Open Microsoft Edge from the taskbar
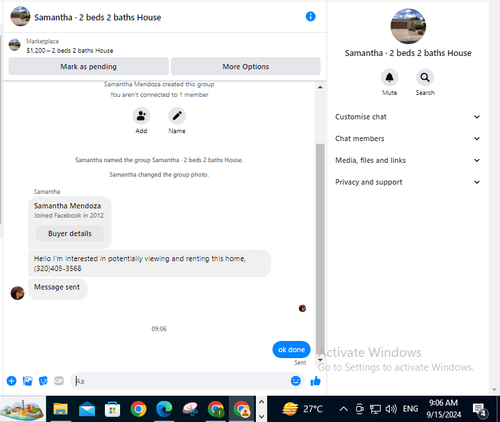Screen dimensions: 500x422 [x=164, y=409]
